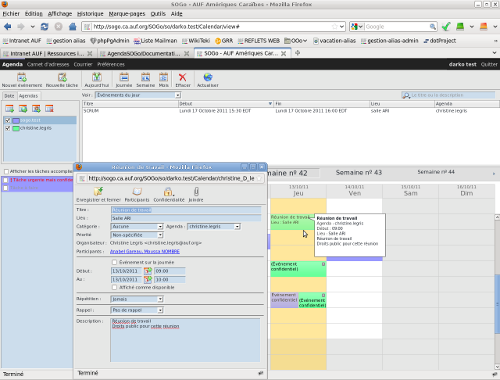Click the third calendar icon above the agenda list

(x=36, y=109)
